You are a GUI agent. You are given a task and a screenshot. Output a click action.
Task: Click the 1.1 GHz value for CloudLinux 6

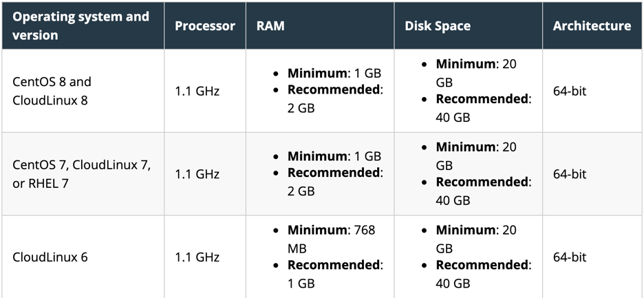197,257
